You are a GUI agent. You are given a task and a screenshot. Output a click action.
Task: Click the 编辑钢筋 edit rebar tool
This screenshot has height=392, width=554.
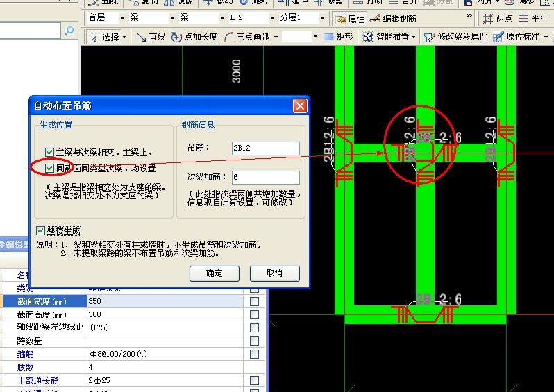point(393,18)
